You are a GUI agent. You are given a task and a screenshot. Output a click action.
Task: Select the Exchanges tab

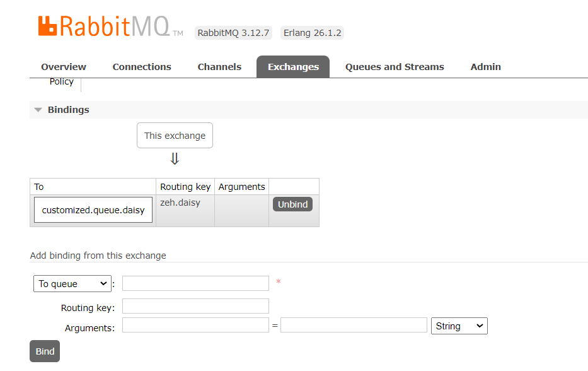293,67
